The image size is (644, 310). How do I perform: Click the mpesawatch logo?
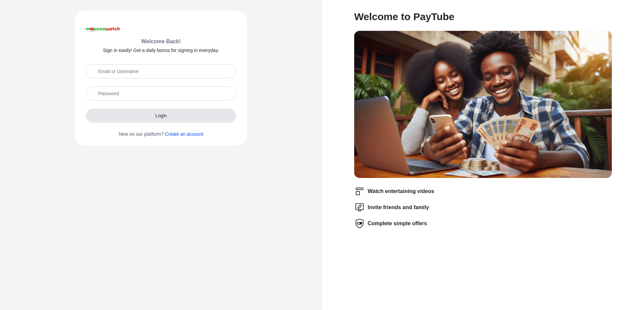coord(103,29)
